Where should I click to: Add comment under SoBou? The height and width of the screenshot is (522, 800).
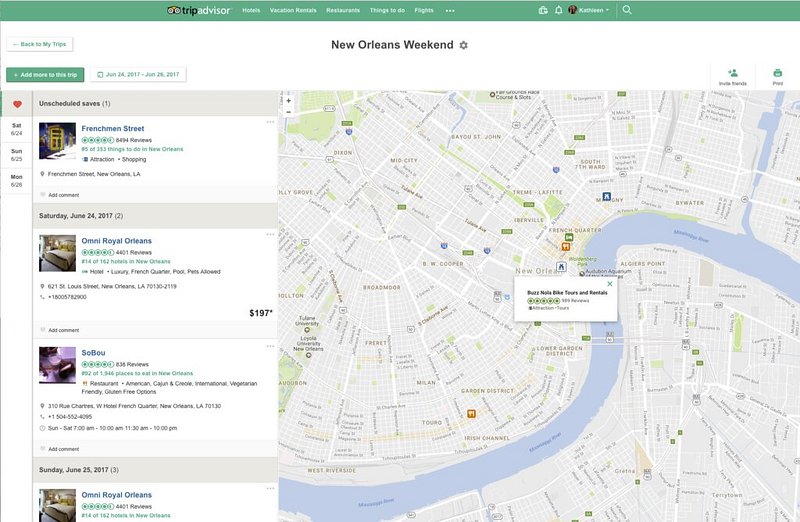click(x=63, y=449)
